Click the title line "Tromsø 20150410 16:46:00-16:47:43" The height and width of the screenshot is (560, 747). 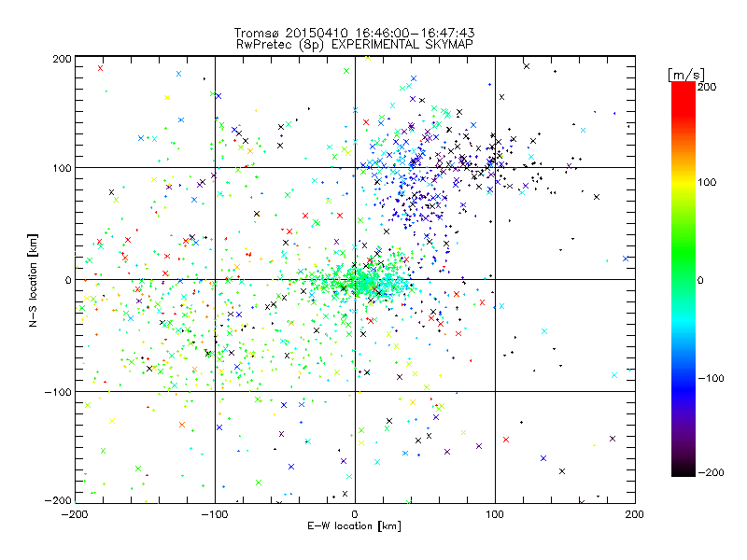[x=354, y=33]
